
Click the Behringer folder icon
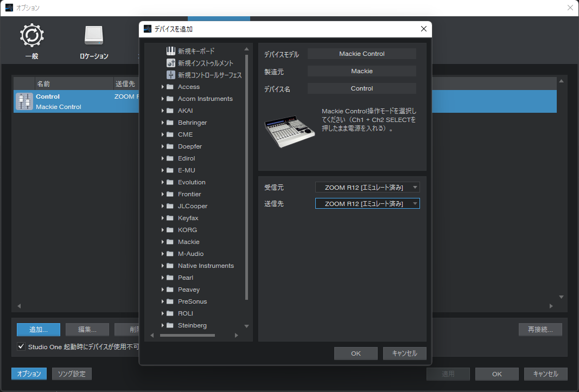(170, 123)
